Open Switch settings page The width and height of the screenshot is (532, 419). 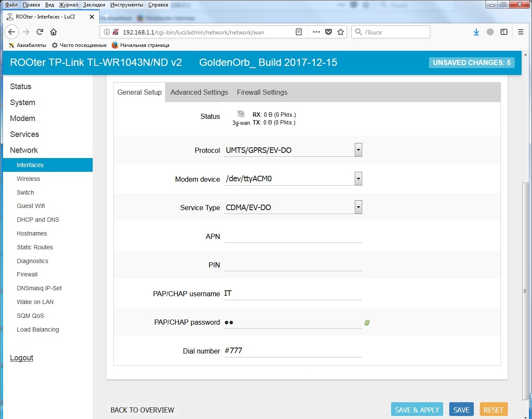pos(25,192)
